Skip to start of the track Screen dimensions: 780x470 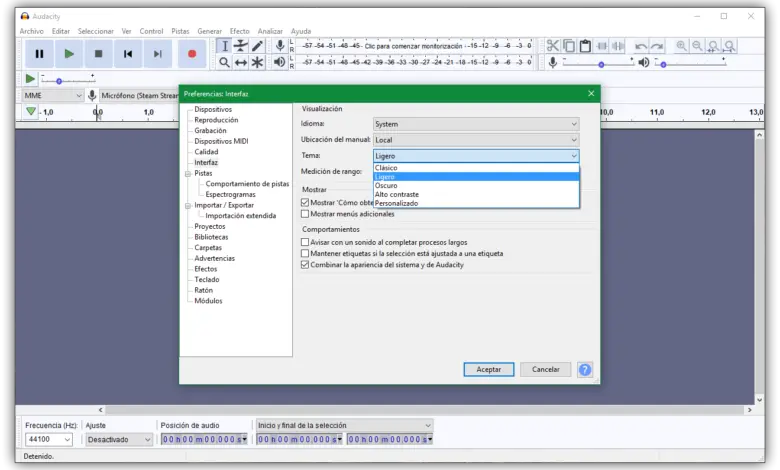click(128, 54)
